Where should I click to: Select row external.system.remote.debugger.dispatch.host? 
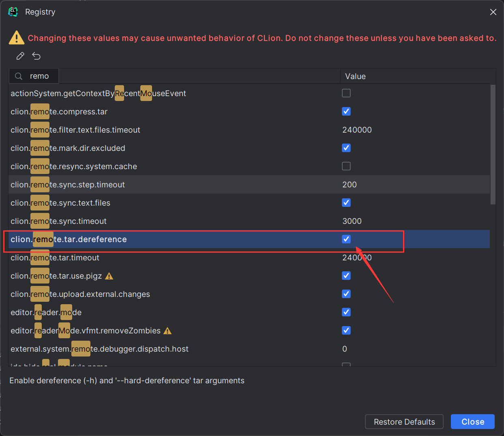pos(249,349)
